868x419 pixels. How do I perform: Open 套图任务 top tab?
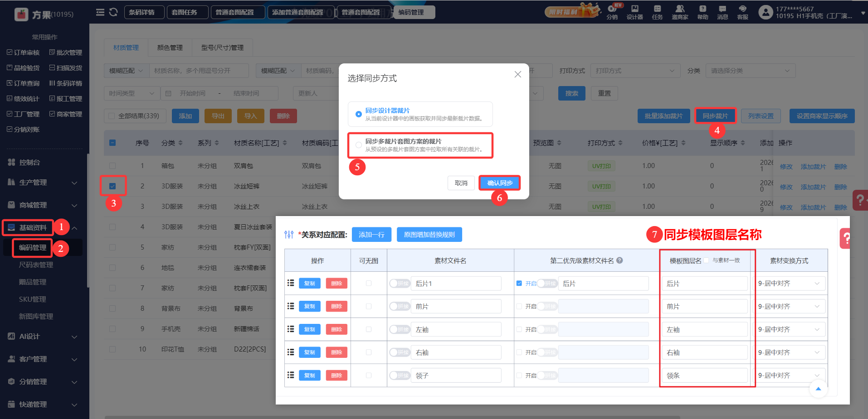point(188,12)
